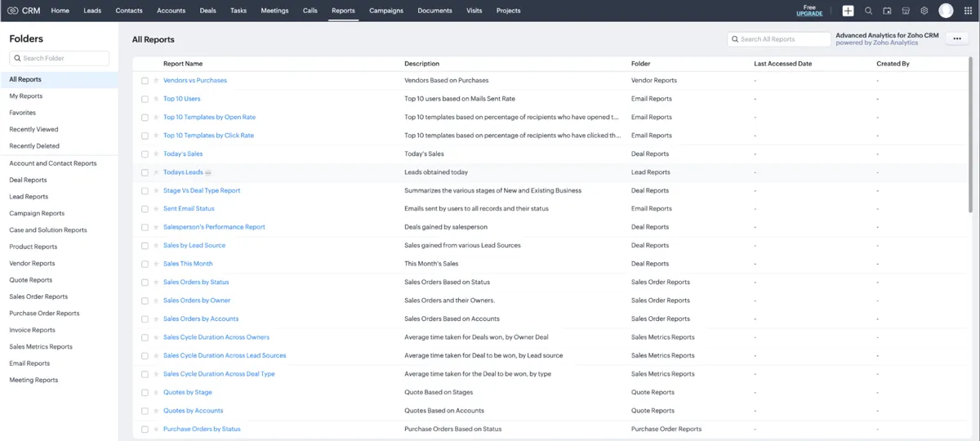Click the Search Folder input field
This screenshot has height=441, width=980.
(x=59, y=58)
